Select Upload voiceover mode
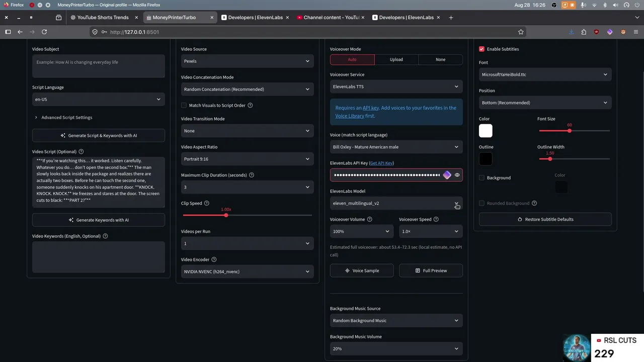Screen dimensions: 644x362 coord(396,59)
